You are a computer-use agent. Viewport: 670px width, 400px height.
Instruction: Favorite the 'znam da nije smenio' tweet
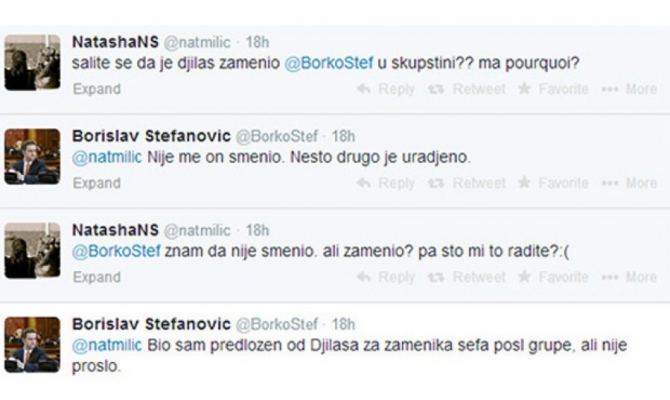click(553, 277)
